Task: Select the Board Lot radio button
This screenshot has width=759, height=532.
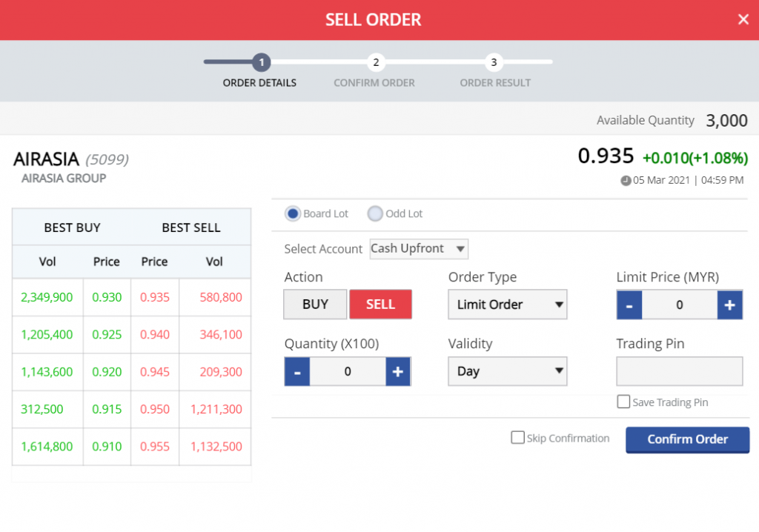Action: (x=292, y=213)
